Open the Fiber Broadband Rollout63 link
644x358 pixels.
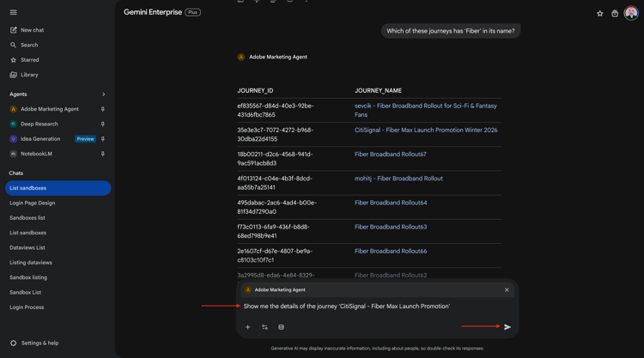(391, 227)
